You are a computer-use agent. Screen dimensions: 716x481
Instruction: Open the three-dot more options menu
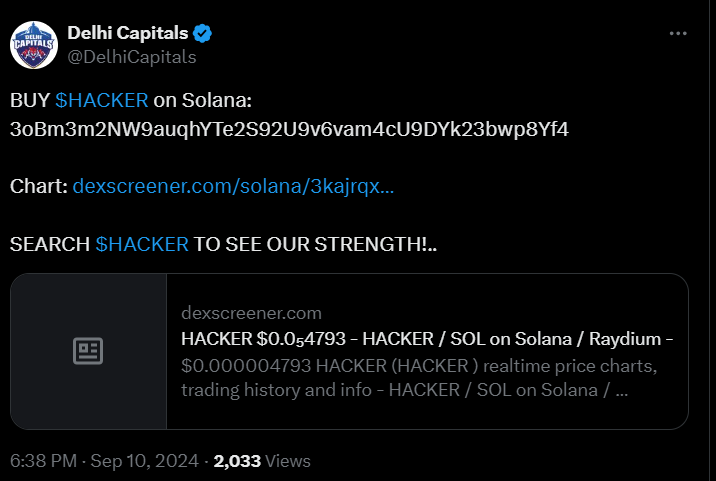678,34
